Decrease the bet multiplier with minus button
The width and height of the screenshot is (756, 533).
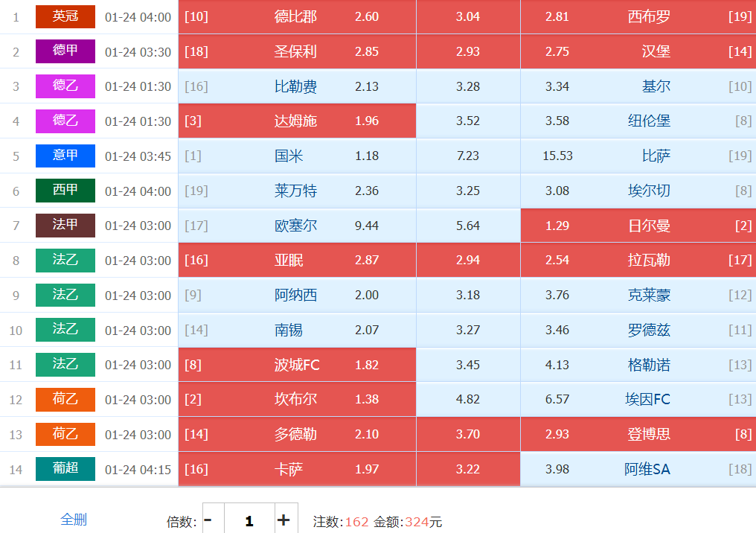coord(208,520)
